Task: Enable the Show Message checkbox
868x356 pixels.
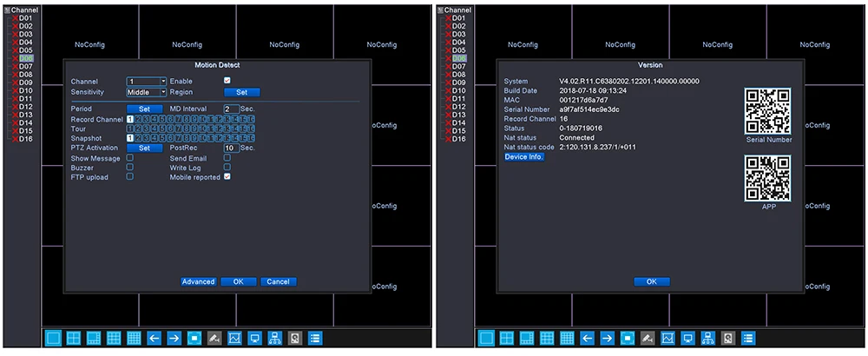Action: 130,158
